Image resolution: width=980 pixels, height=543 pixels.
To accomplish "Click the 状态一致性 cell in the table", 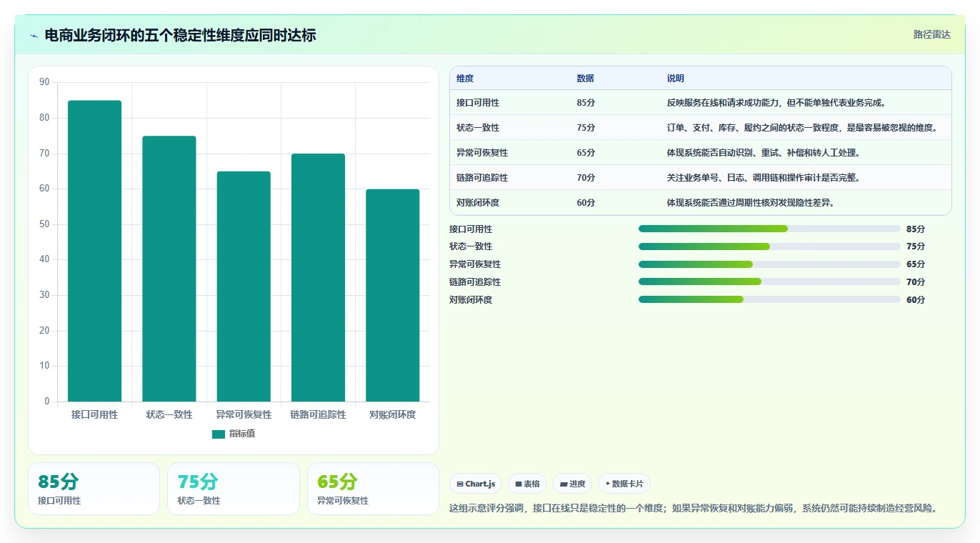I will [x=478, y=128].
